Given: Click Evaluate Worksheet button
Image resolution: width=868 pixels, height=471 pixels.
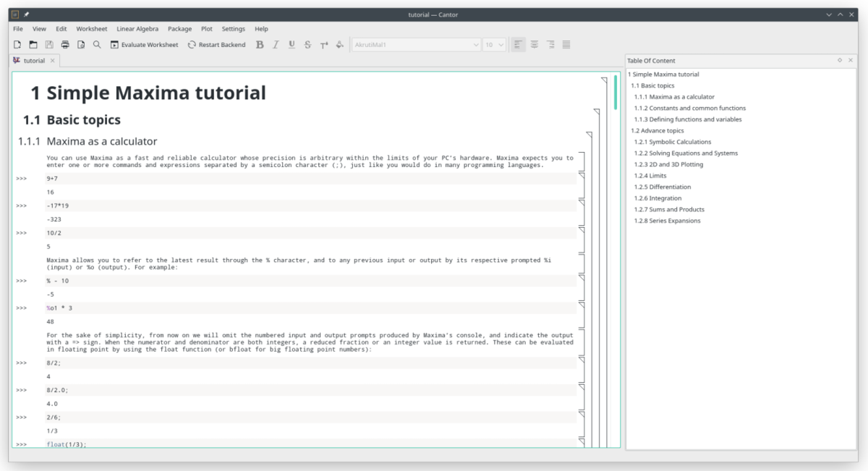Looking at the screenshot, I should (x=144, y=45).
